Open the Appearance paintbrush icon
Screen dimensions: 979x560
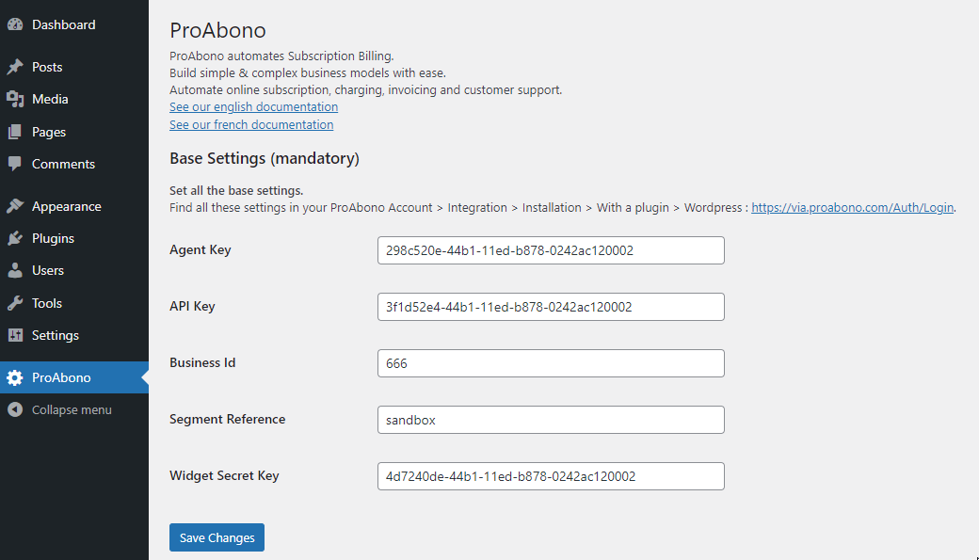click(x=15, y=206)
